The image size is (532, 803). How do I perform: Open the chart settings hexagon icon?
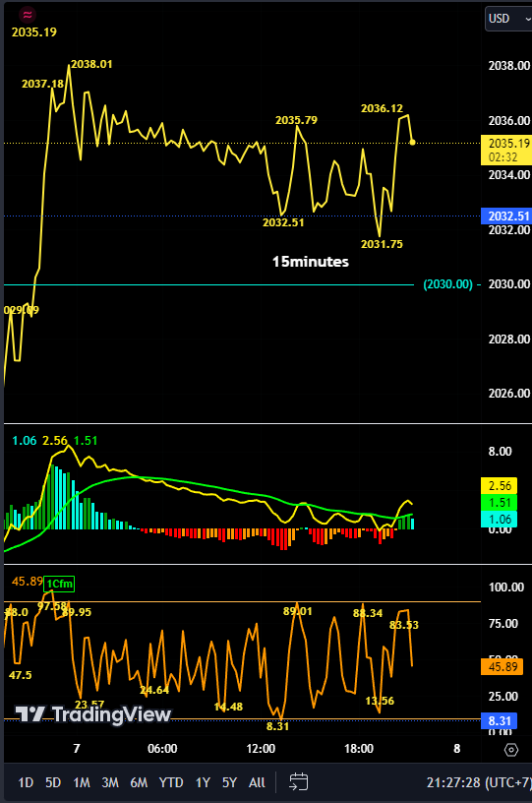(x=511, y=750)
